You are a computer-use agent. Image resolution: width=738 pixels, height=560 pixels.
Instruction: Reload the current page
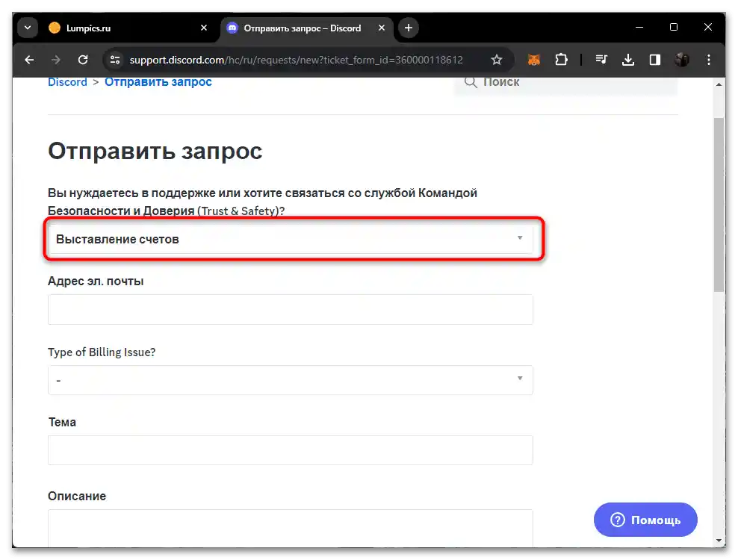83,60
